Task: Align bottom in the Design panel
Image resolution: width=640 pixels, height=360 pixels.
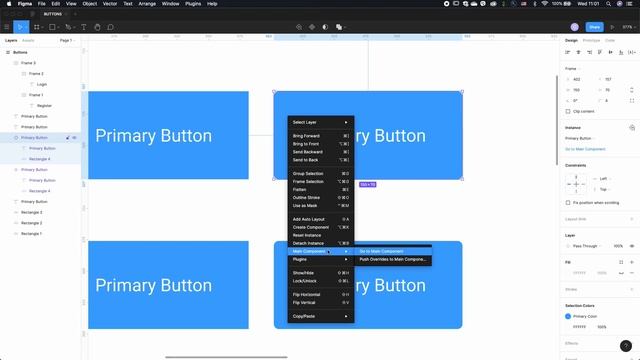Action: (621, 52)
